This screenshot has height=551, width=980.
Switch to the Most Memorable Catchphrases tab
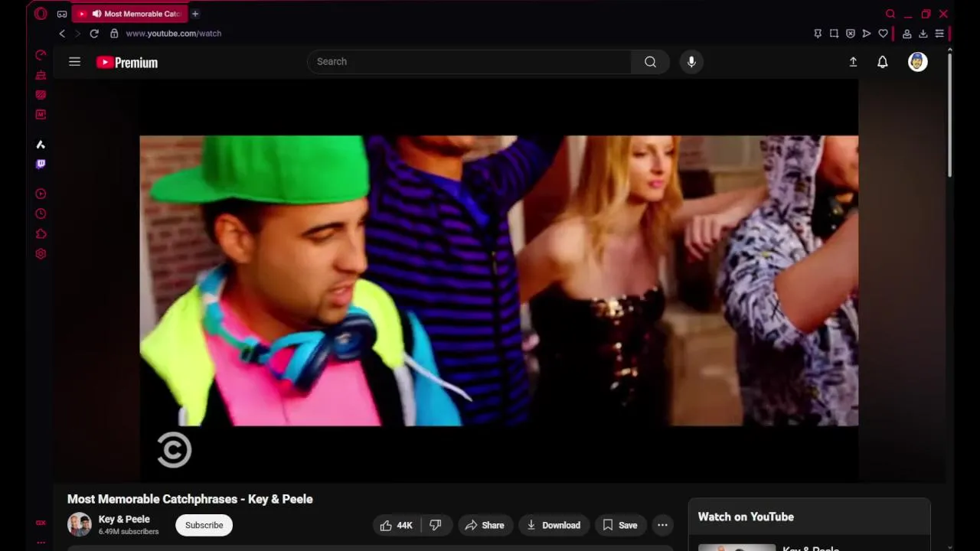pos(129,14)
